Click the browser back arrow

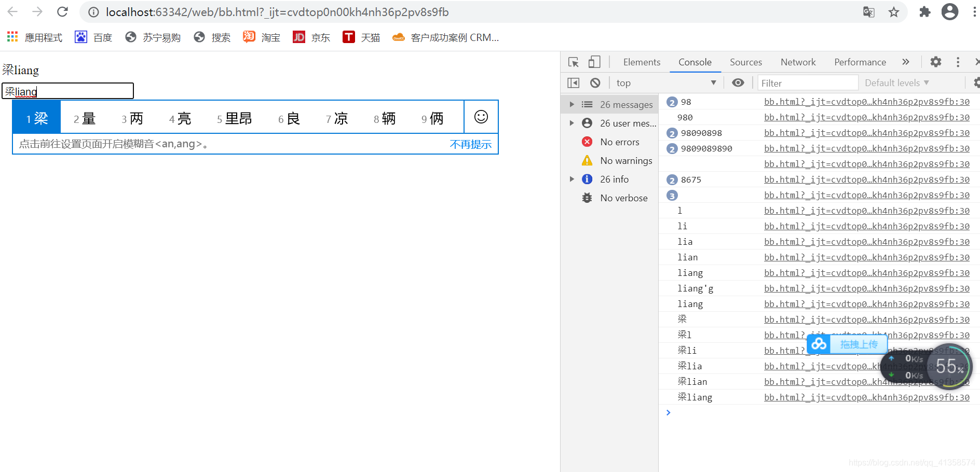tap(12, 11)
